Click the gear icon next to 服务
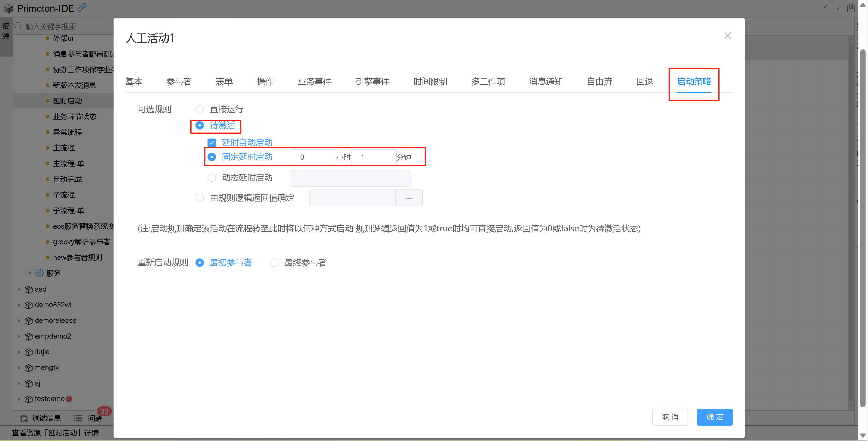 pyautogui.click(x=40, y=273)
